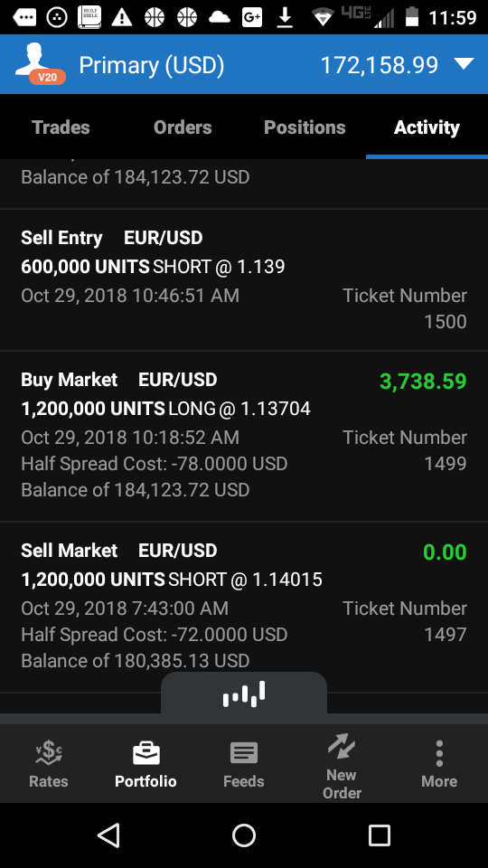Open the Rates currency icon
This screenshot has width=488, height=868.
point(49,753)
